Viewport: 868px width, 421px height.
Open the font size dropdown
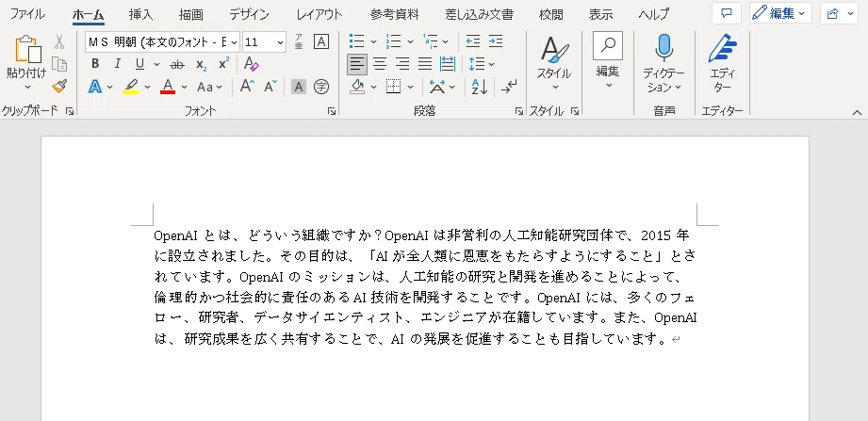[280, 42]
